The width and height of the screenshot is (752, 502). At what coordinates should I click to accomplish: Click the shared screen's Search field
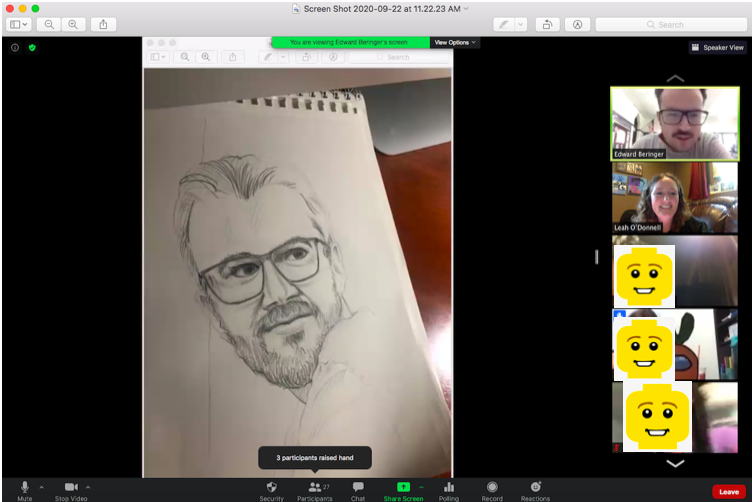point(399,57)
